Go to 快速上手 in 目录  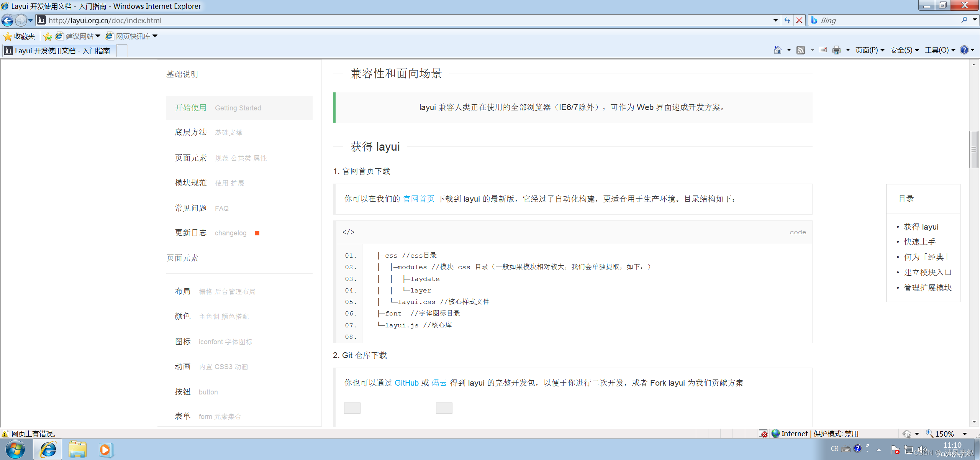920,242
